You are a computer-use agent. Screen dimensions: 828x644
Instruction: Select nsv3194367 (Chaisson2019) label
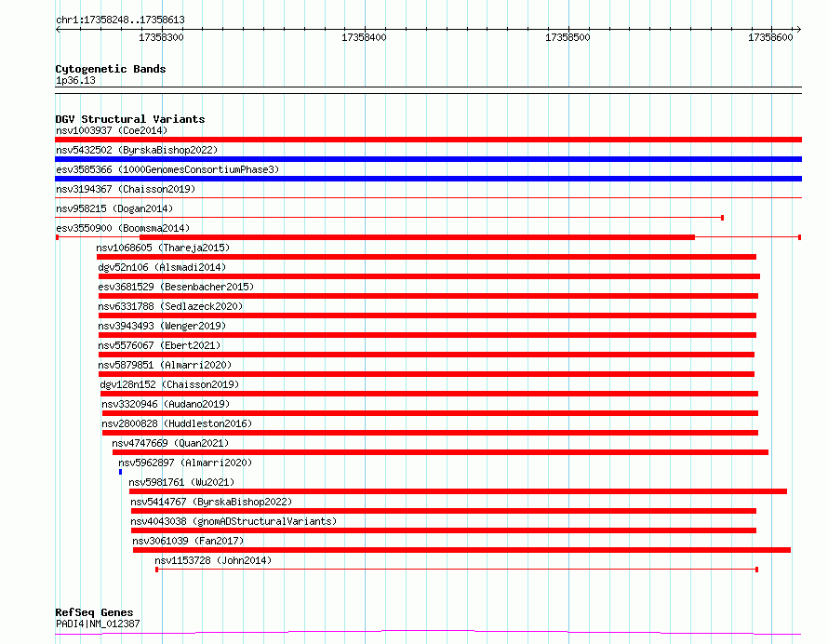click(126, 189)
